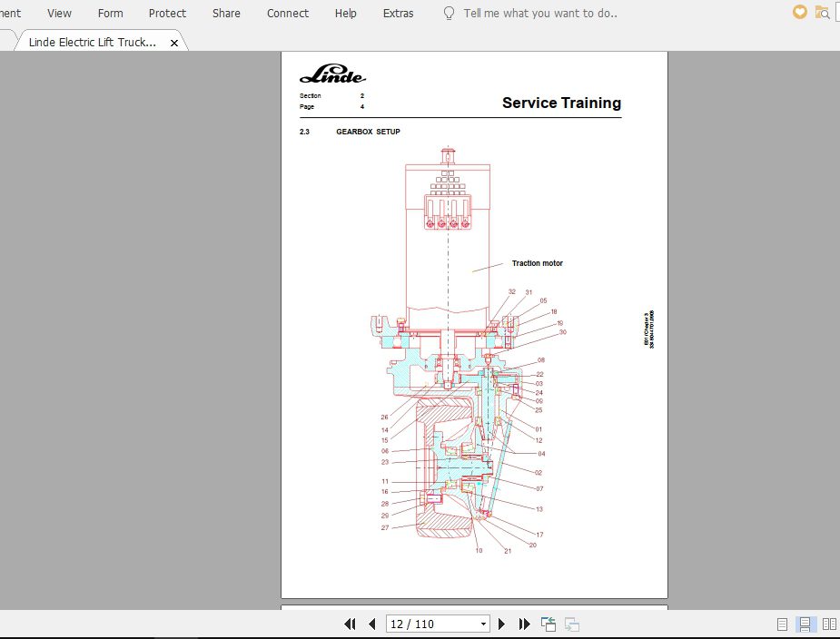Switch to single page view
This screenshot has height=639, width=840.
(782, 624)
